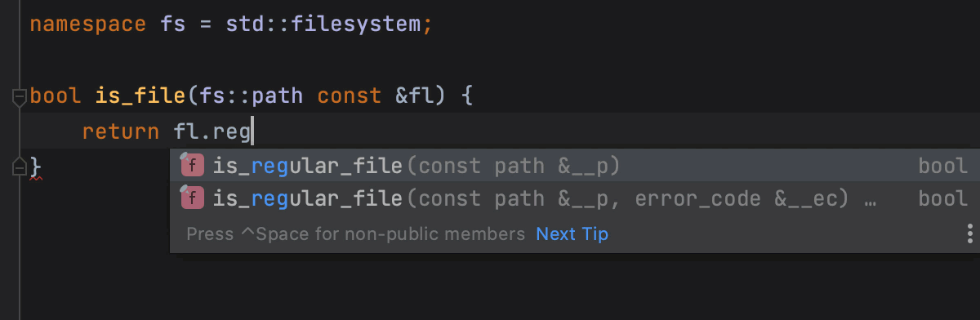
Task: Open the completion popup's three-dot options menu
Action: pyautogui.click(x=970, y=234)
